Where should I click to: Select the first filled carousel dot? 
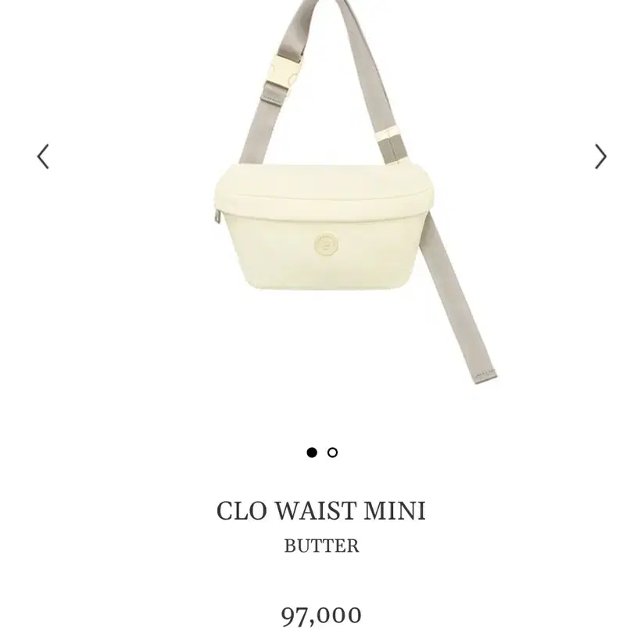point(312,453)
